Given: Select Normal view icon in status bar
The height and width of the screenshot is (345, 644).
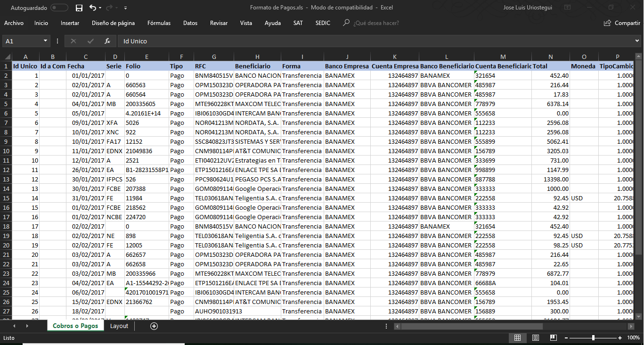Looking at the screenshot, I should click(517, 337).
